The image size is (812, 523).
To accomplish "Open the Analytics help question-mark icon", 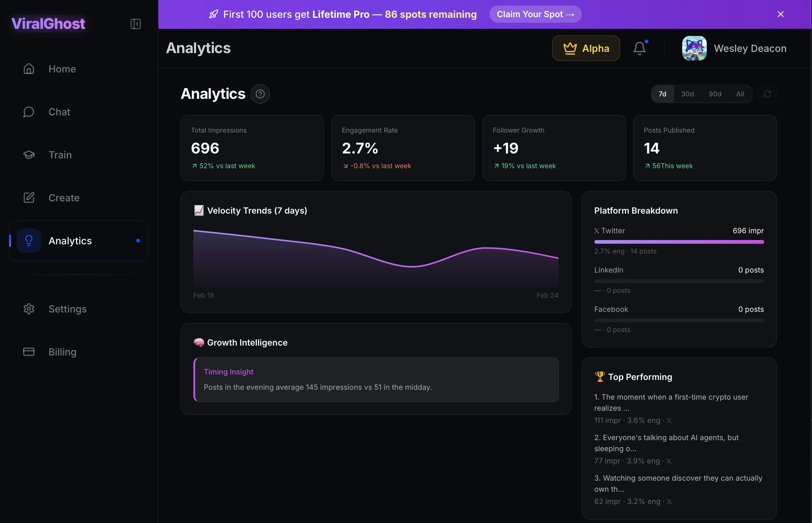I will click(x=260, y=94).
